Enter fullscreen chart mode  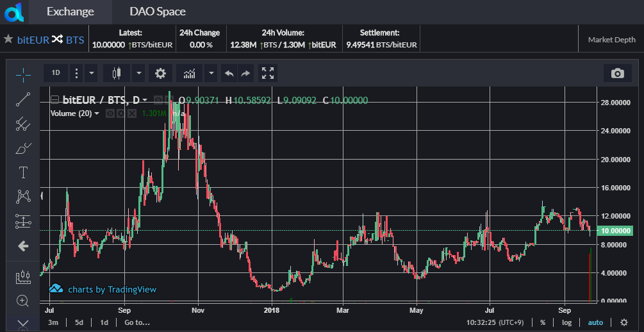pos(268,73)
